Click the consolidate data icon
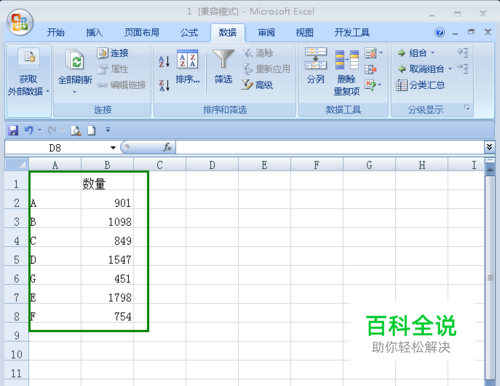Screen dimensions: 500x386 click(x=370, y=69)
